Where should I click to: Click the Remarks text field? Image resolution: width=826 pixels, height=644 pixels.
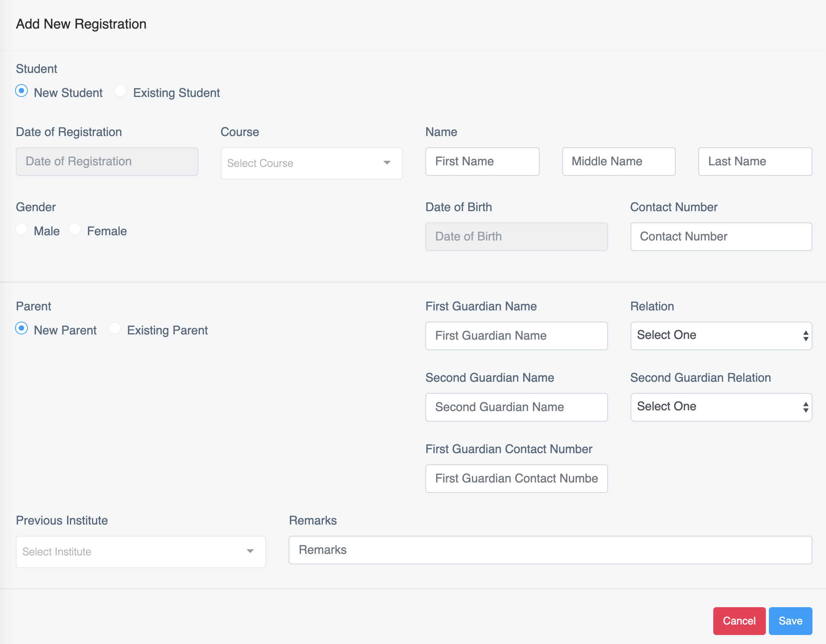click(x=550, y=550)
